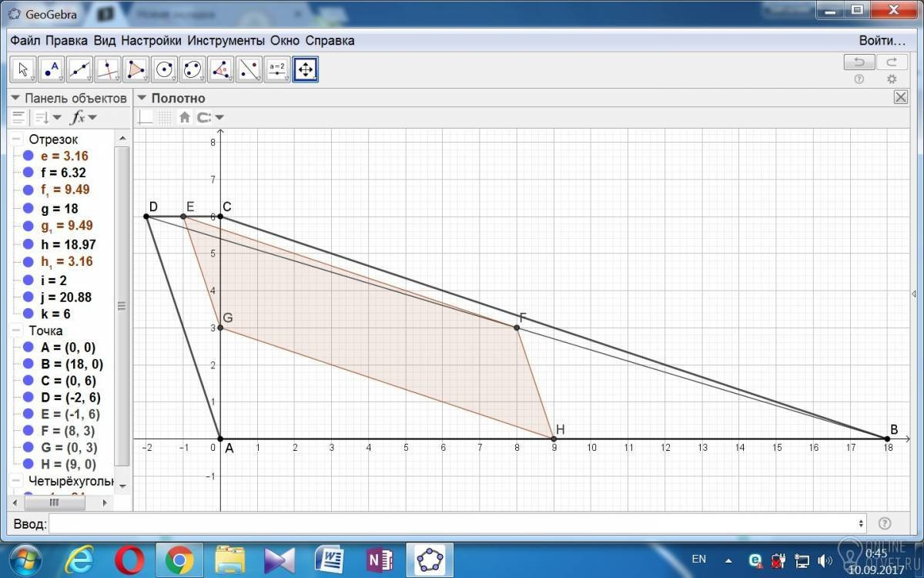Open the fx display options dropdown
The width and height of the screenshot is (924, 578).
click(x=83, y=117)
